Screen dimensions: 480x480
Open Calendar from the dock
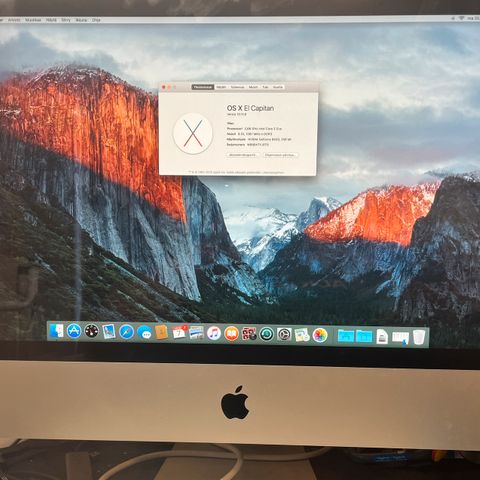pyautogui.click(x=179, y=333)
